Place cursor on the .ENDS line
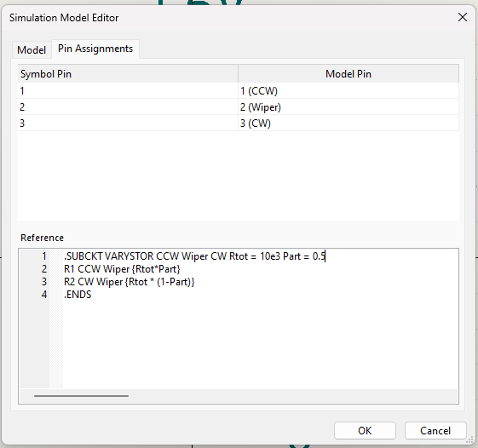478x448 pixels. [78, 295]
